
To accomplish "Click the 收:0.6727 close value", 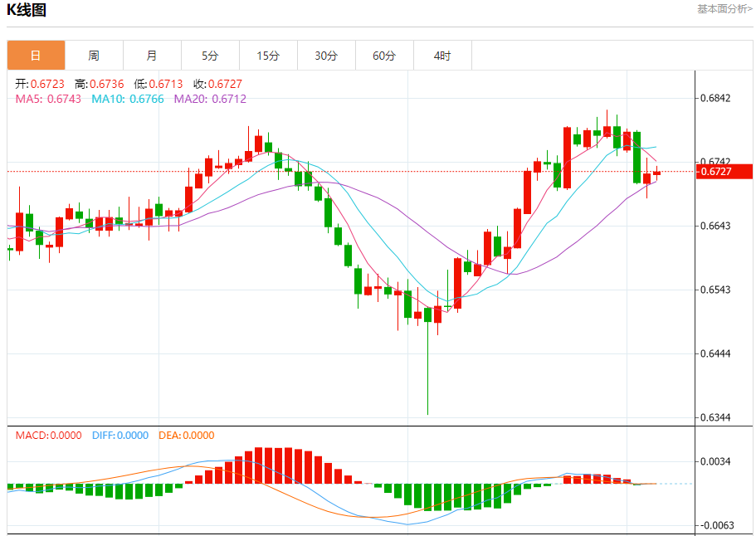I will tap(218, 84).
